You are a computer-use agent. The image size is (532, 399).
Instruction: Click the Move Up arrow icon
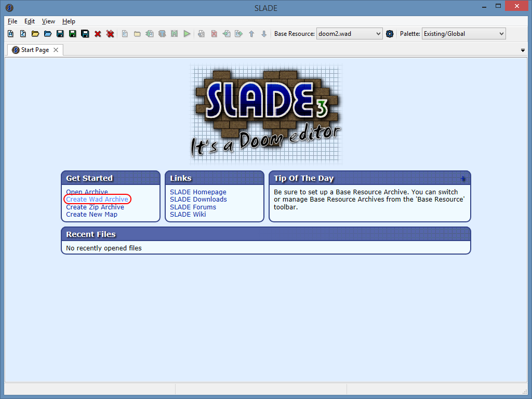click(251, 34)
